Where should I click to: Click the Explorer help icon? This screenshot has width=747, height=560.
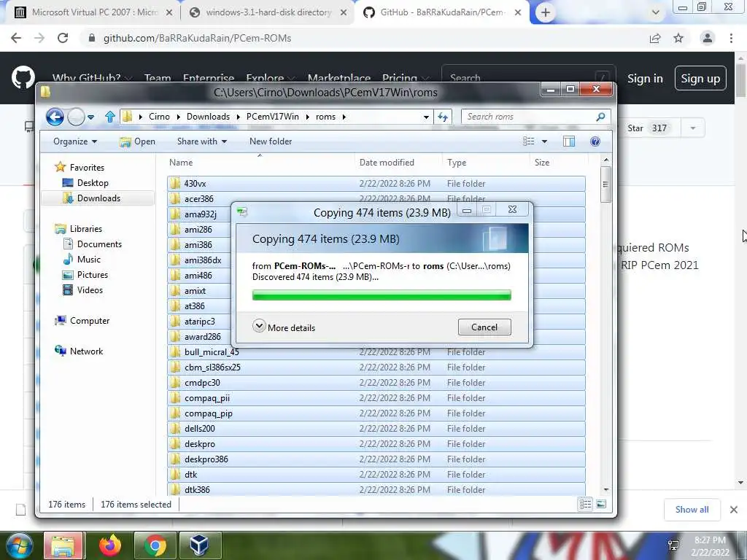pyautogui.click(x=595, y=141)
